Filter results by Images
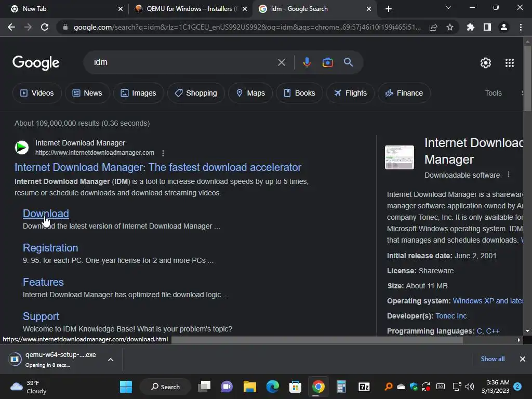This screenshot has width=532, height=399. coord(138,93)
